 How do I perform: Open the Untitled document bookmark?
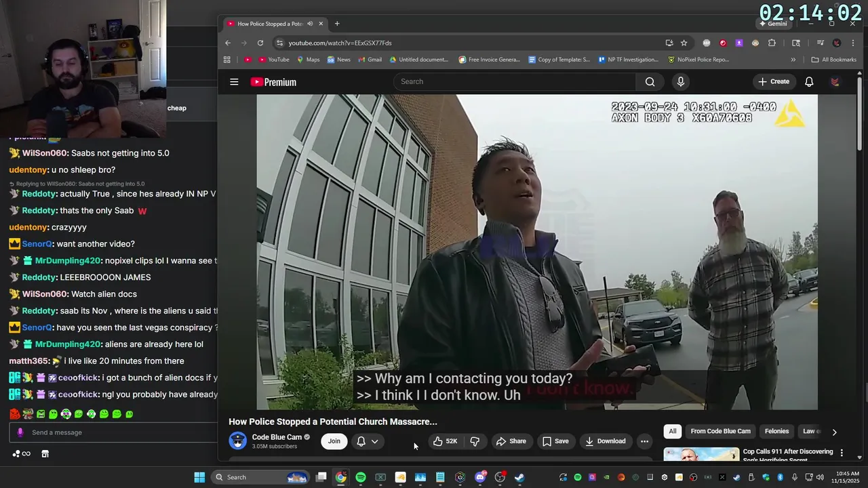[x=418, y=60]
